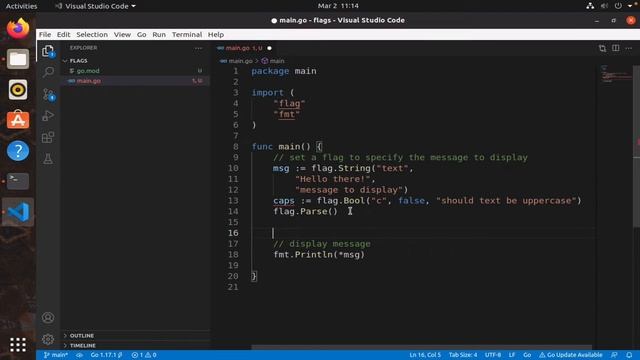Click Go Update Available notice
This screenshot has height=360, width=640.
point(571,355)
